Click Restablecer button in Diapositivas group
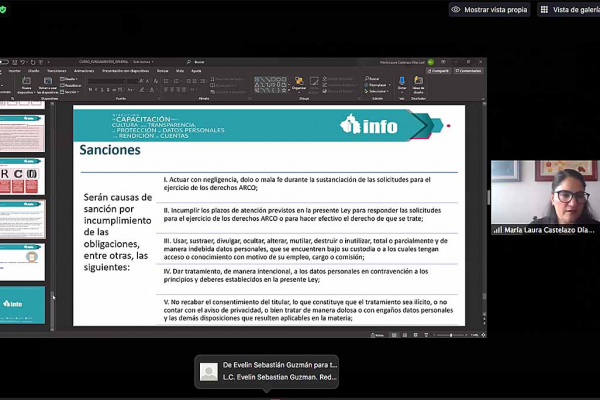This screenshot has height=400, width=600. (71, 85)
